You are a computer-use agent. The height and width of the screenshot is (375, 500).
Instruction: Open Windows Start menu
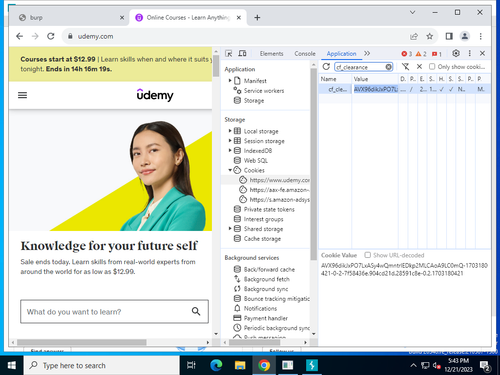tap(12, 365)
